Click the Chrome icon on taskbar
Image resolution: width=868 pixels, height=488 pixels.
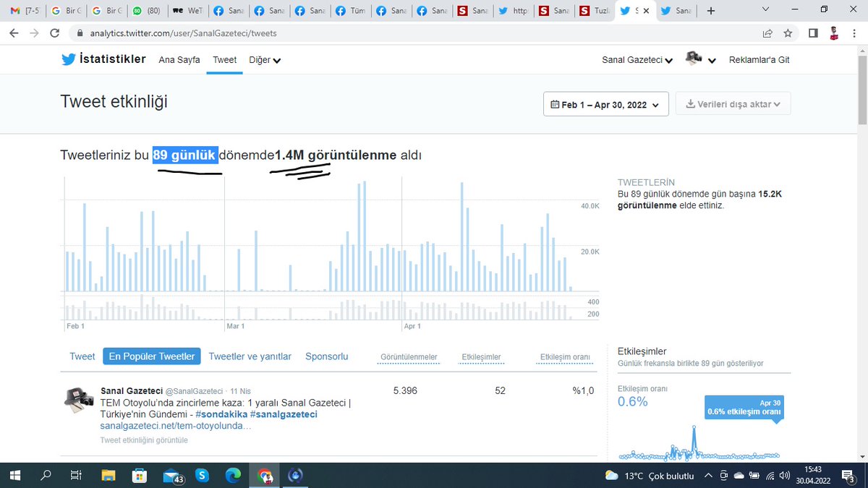click(x=265, y=475)
